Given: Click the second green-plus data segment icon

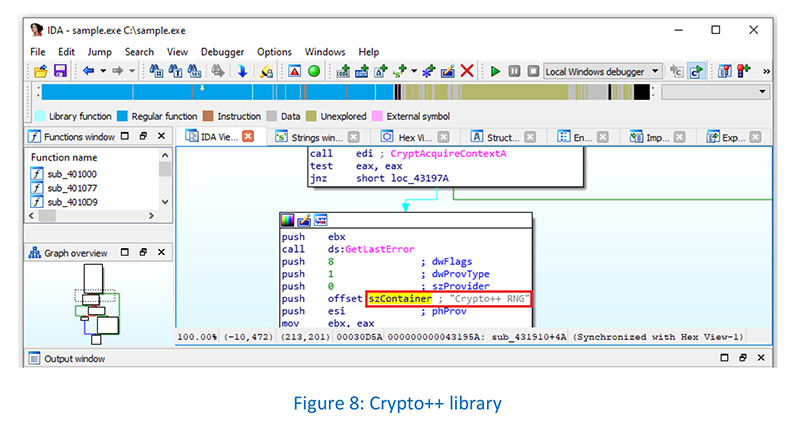Looking at the screenshot, I should pyautogui.click(x=362, y=71).
